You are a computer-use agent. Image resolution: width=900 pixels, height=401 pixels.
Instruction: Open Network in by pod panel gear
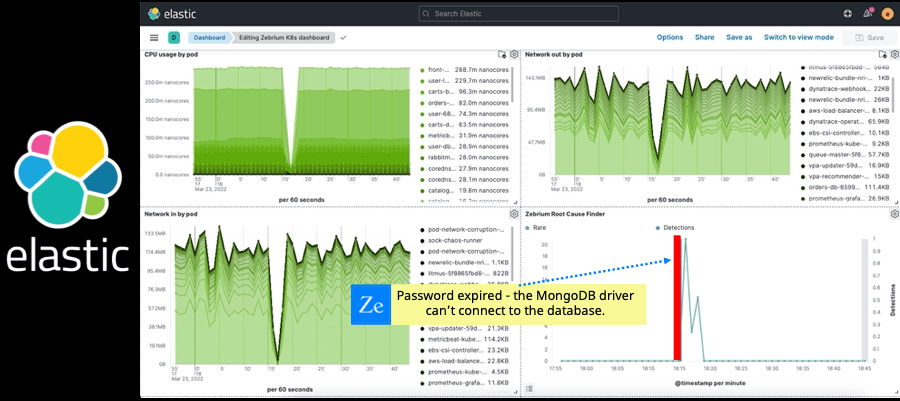(514, 214)
